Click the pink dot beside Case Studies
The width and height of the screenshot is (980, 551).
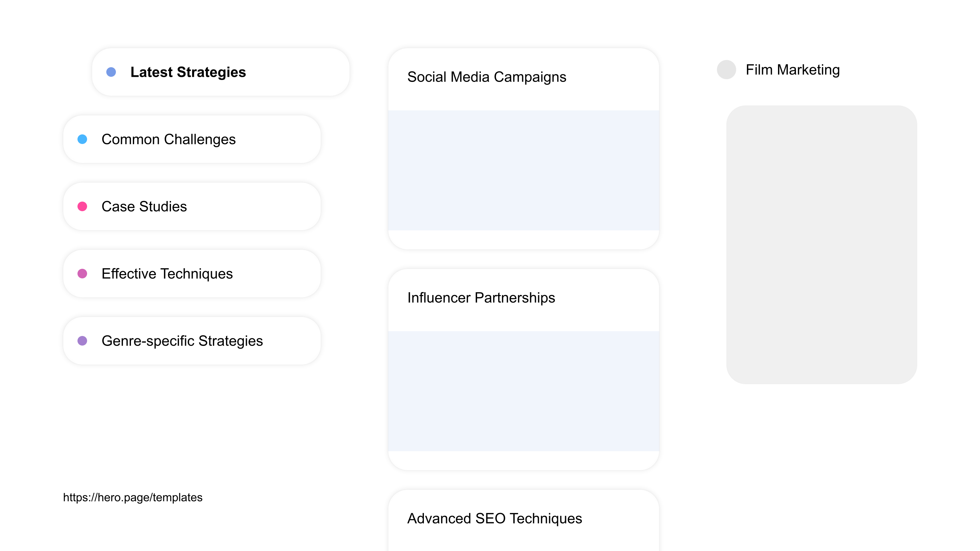tap(82, 206)
